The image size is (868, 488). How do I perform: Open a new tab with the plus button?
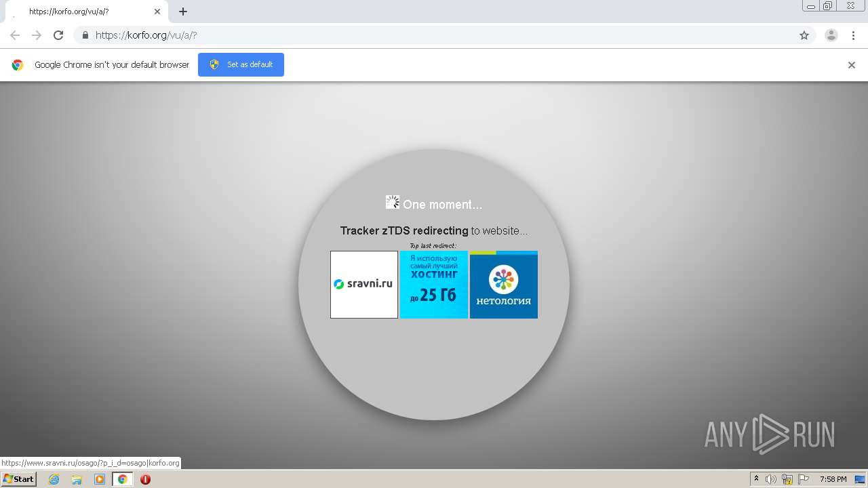pyautogui.click(x=183, y=12)
